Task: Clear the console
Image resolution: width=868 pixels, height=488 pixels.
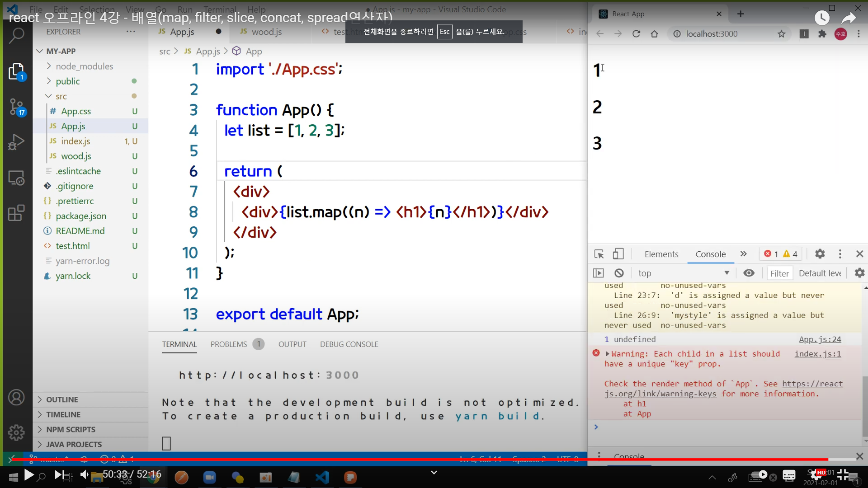Action: click(x=619, y=273)
